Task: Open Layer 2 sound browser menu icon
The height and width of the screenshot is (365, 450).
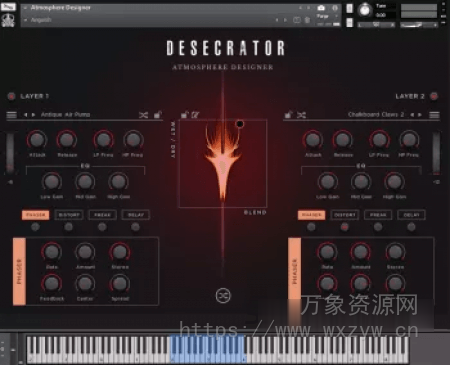Action: point(434,115)
